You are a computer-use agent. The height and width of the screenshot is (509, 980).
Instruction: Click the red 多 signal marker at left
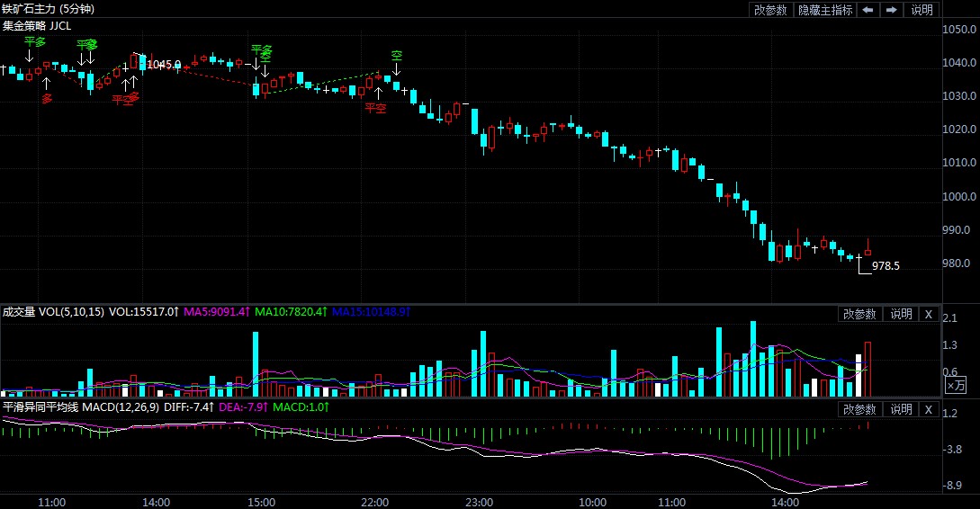(x=47, y=99)
